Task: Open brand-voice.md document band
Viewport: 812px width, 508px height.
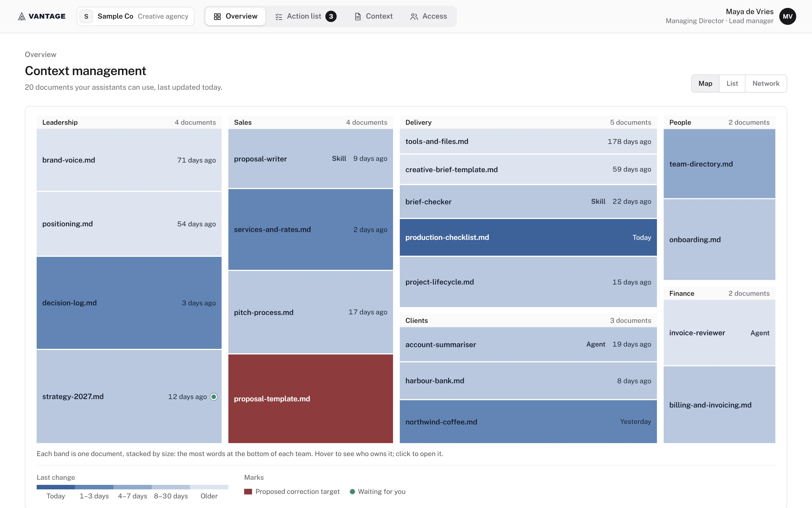Action: [x=129, y=160]
